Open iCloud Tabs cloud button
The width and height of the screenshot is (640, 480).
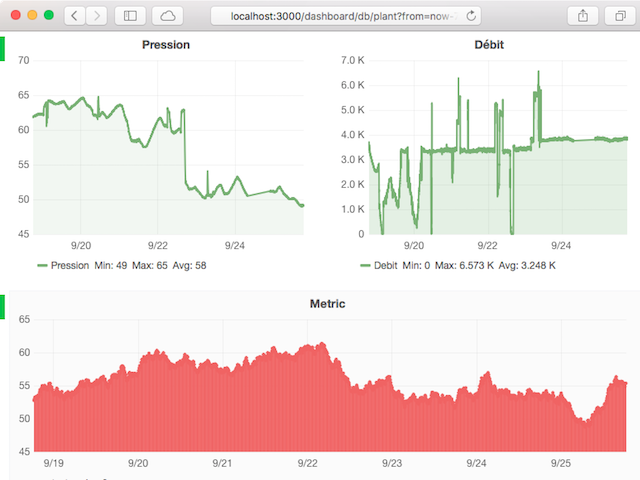[168, 16]
